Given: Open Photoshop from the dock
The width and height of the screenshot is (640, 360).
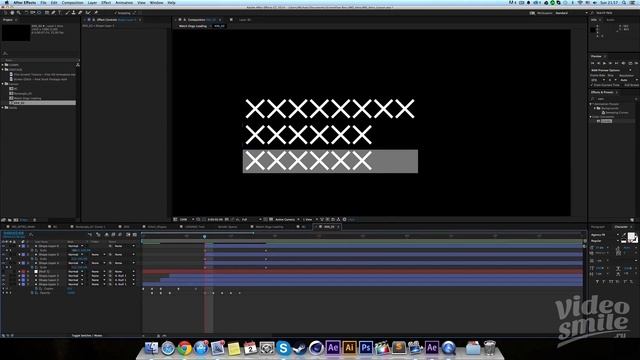Looking at the screenshot, I should (x=366, y=348).
